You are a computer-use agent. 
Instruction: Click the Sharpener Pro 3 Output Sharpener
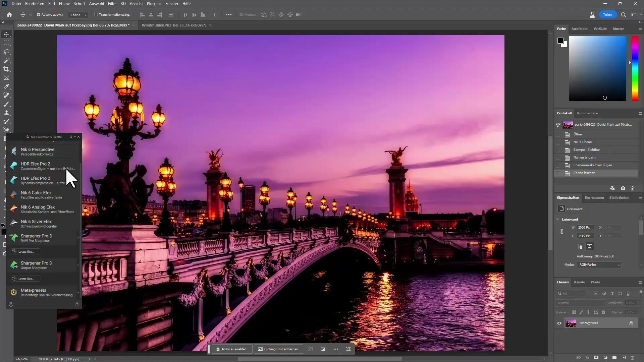pyautogui.click(x=36, y=265)
